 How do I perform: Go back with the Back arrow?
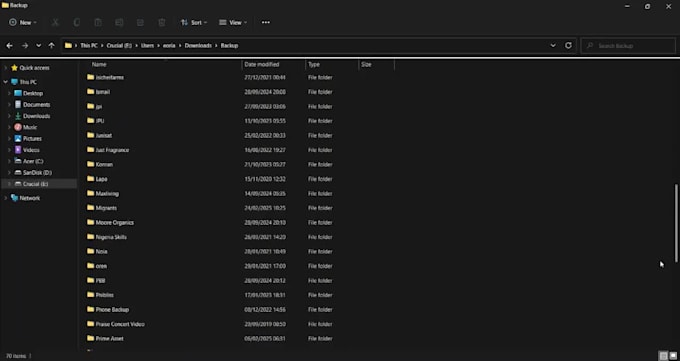tap(10, 46)
